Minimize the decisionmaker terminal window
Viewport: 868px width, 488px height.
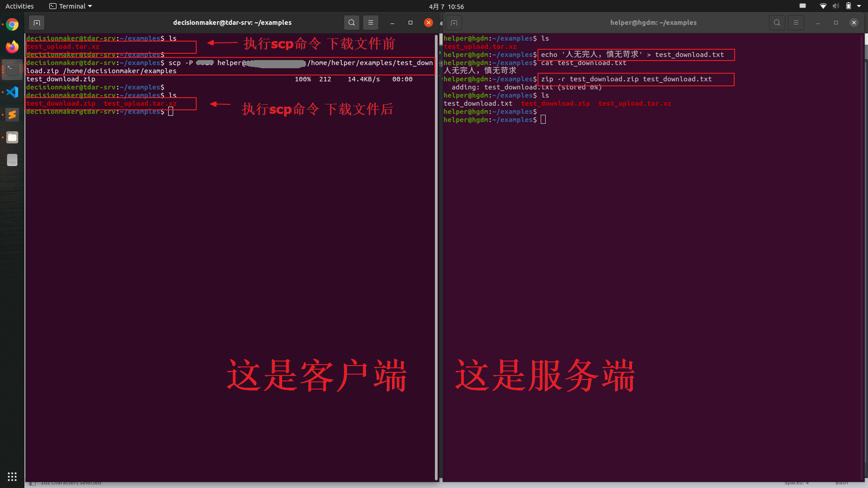click(x=392, y=23)
